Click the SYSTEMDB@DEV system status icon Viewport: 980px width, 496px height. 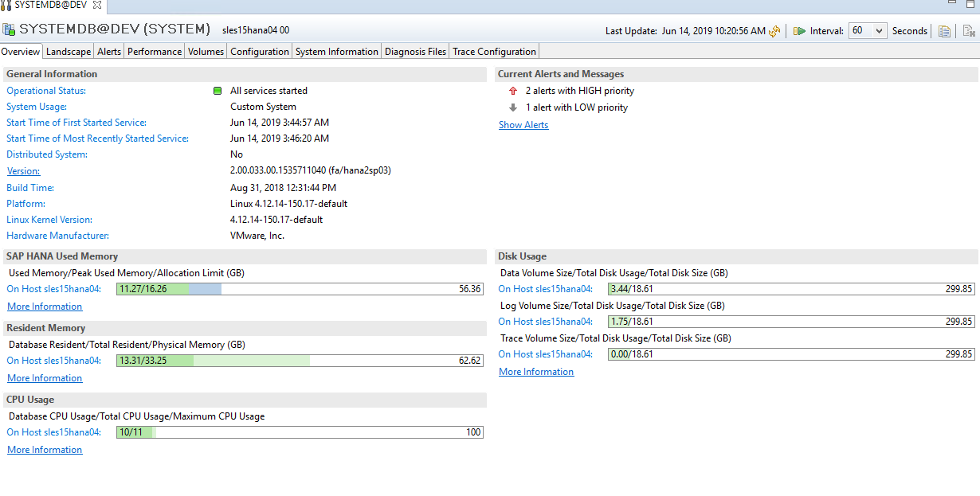click(x=10, y=30)
